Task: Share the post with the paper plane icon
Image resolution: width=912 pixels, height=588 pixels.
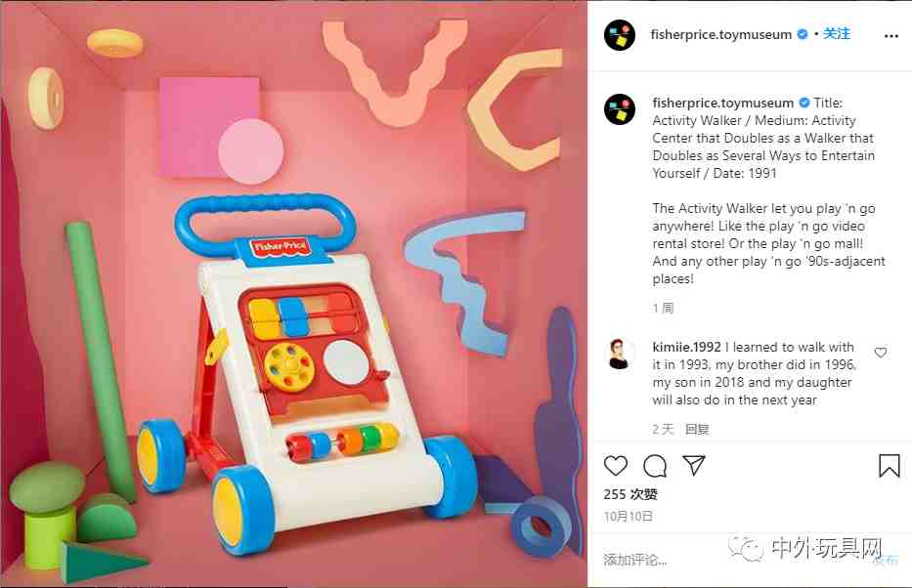Action: [693, 465]
